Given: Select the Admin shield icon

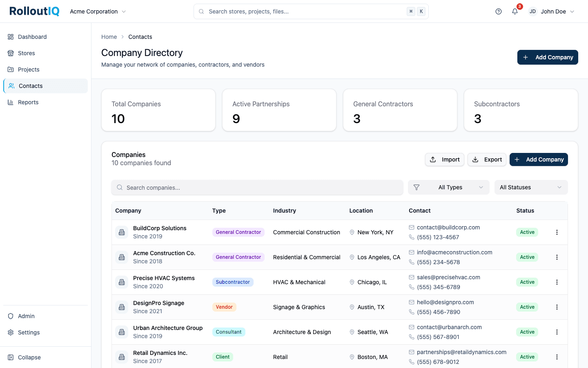Looking at the screenshot, I should pos(11,316).
